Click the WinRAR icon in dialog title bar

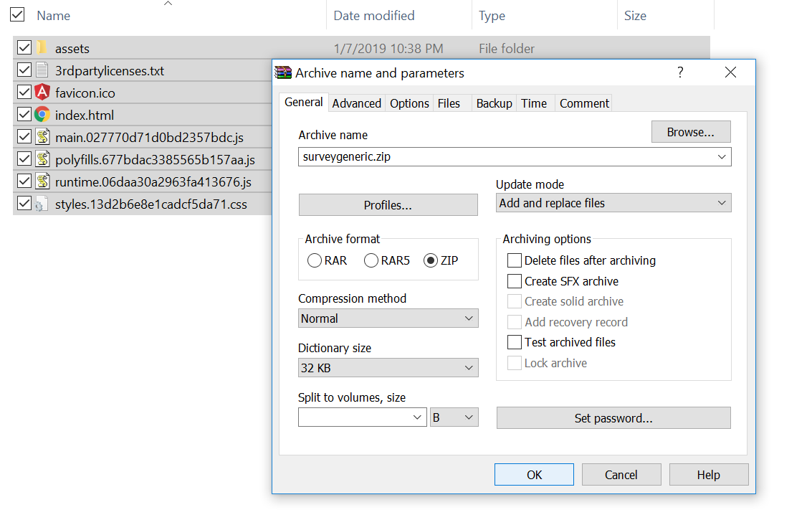click(x=284, y=72)
